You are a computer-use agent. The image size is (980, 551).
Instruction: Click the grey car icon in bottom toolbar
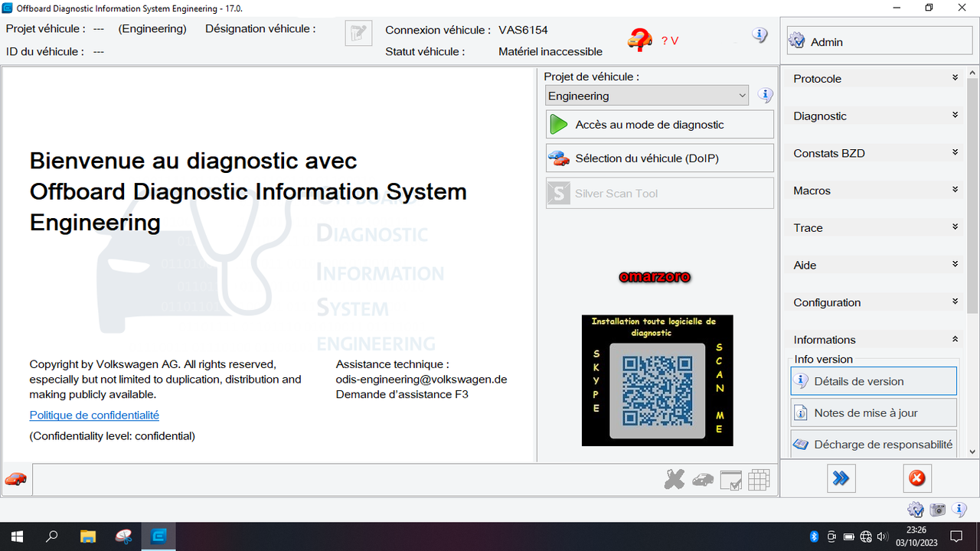703,480
